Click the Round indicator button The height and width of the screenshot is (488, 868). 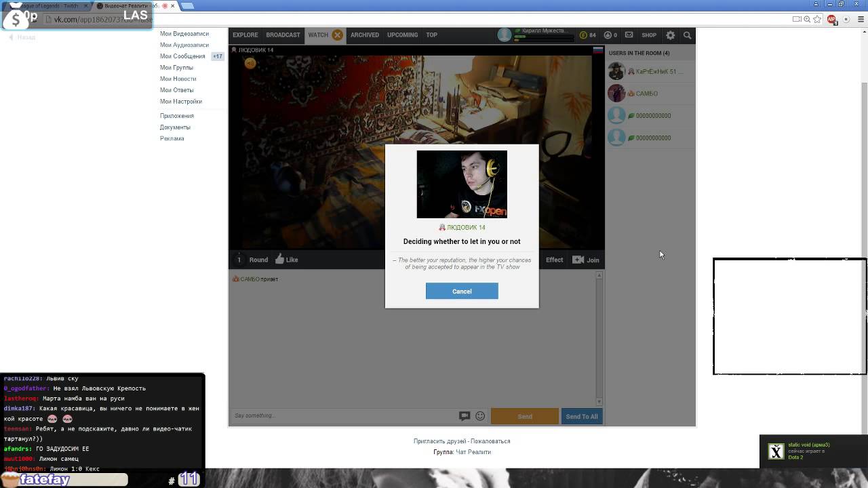pyautogui.click(x=251, y=260)
